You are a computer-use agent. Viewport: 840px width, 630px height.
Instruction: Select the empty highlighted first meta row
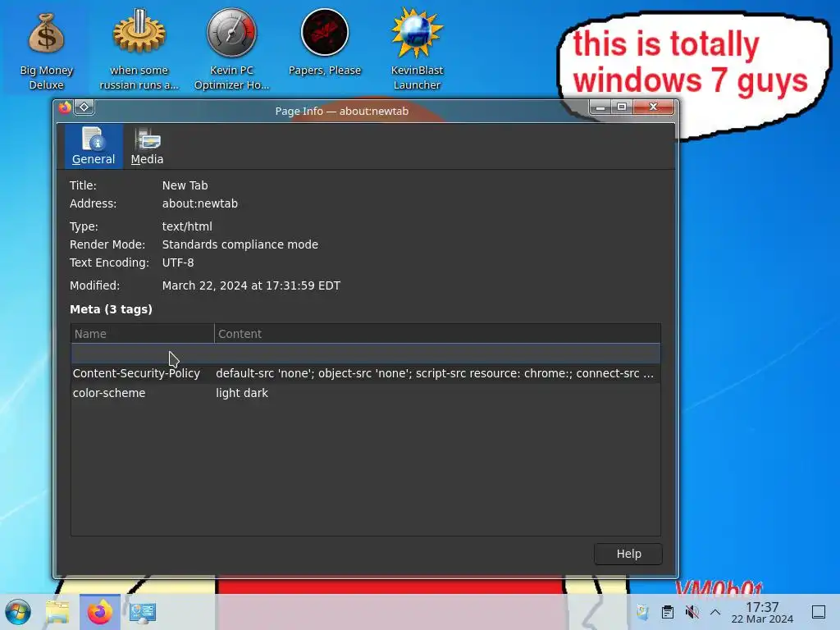click(365, 354)
